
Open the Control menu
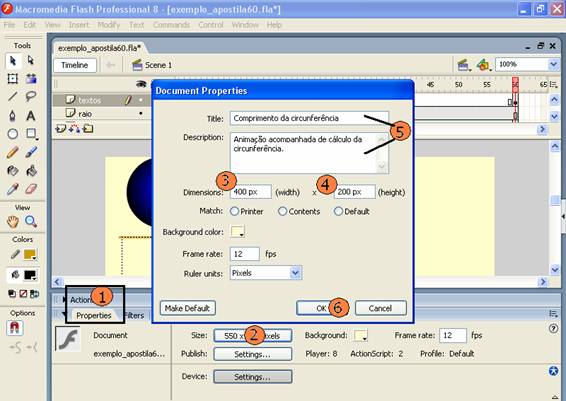(x=211, y=25)
